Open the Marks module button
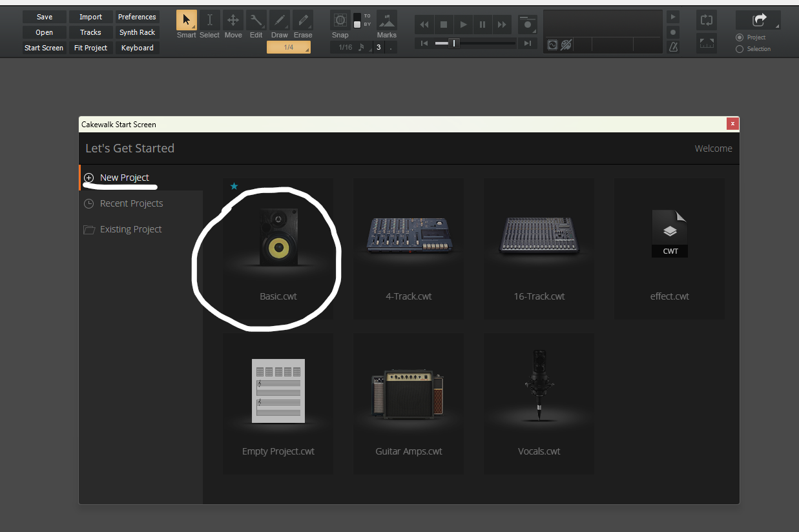 (387, 20)
